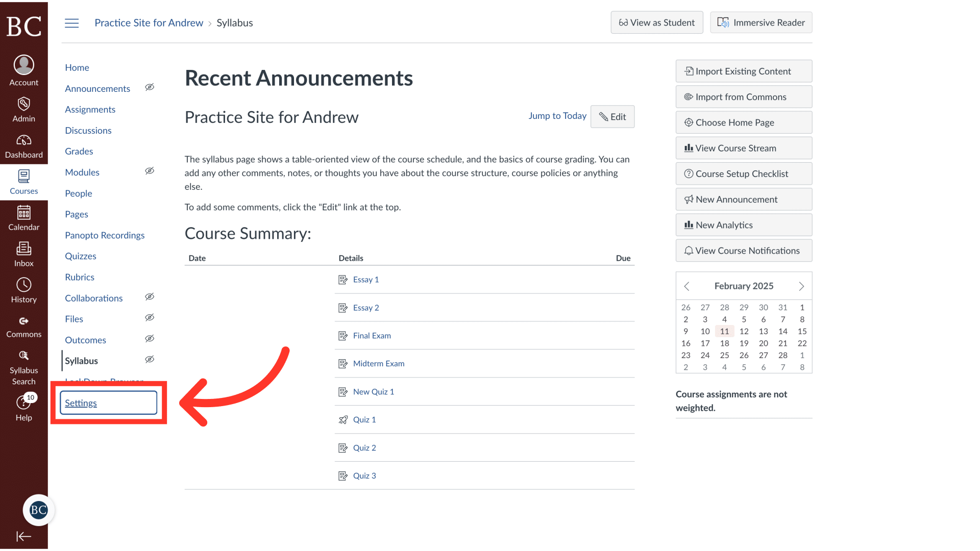Click the eye icon next to Announcements
Viewport: 980px width, 551px height.
pyautogui.click(x=150, y=87)
